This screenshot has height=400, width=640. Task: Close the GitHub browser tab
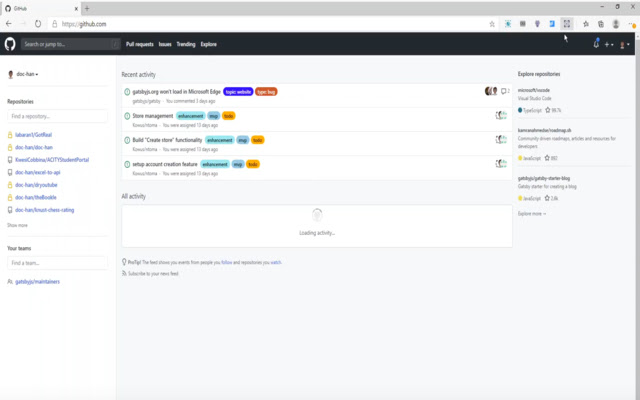(76, 8)
